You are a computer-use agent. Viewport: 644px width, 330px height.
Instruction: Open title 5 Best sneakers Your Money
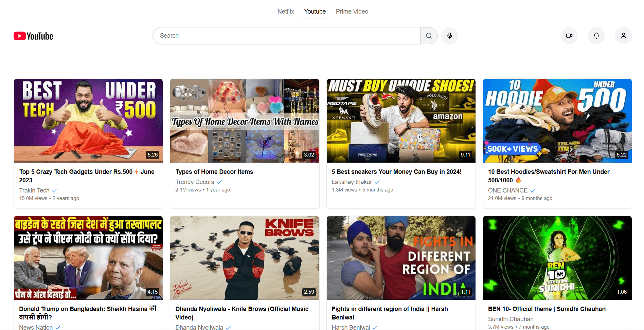tap(397, 172)
